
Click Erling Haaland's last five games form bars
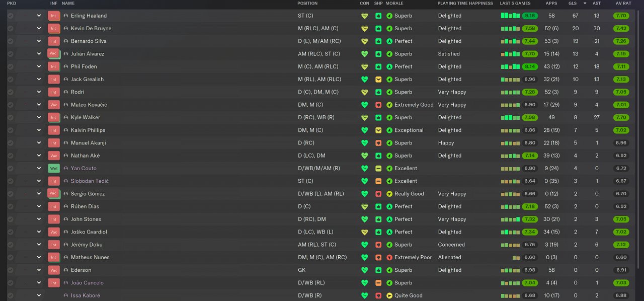coord(510,16)
